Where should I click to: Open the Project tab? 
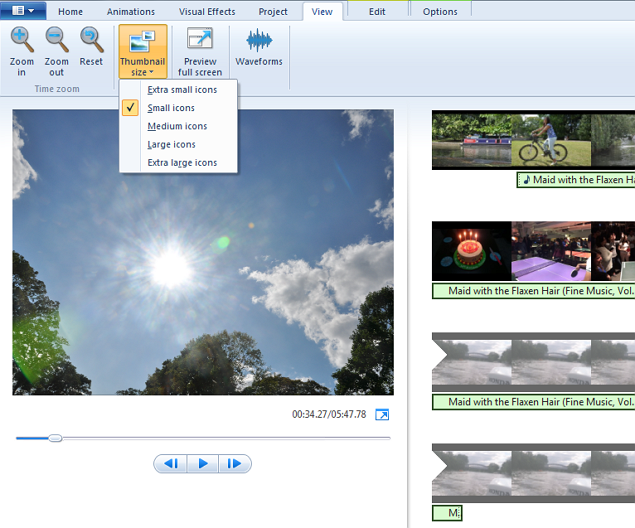point(273,12)
